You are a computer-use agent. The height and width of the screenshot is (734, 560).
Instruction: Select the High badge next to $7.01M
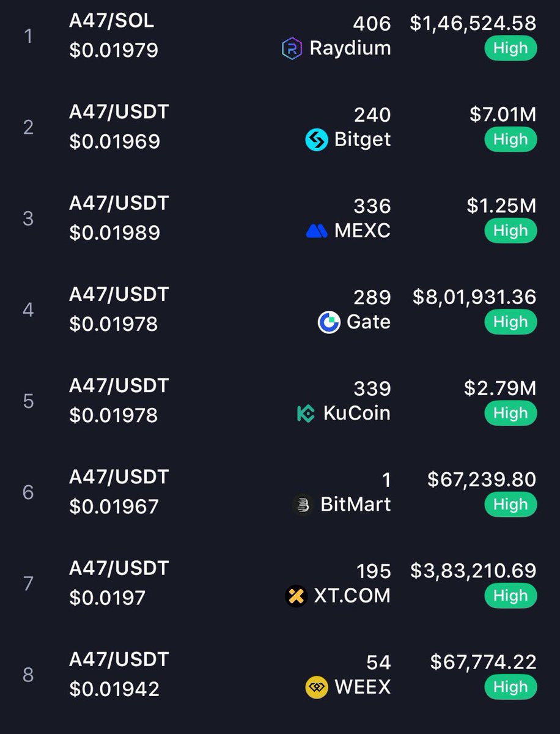(x=510, y=140)
